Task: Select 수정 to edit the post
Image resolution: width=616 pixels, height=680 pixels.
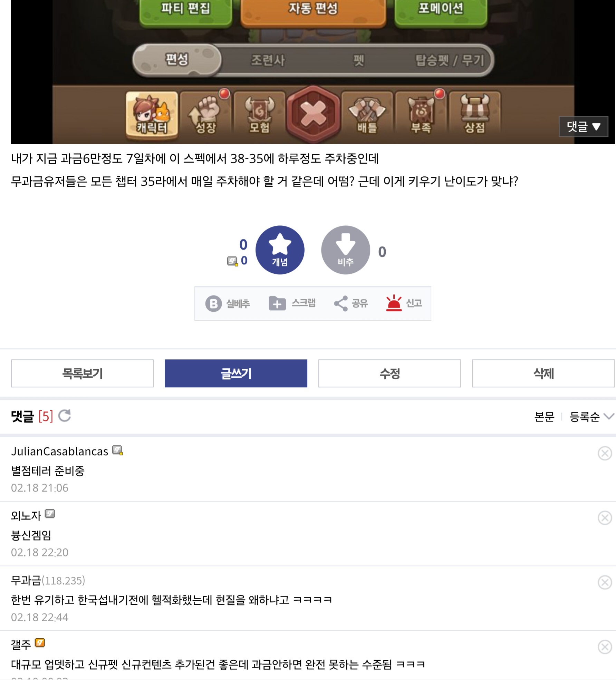Action: pos(389,373)
